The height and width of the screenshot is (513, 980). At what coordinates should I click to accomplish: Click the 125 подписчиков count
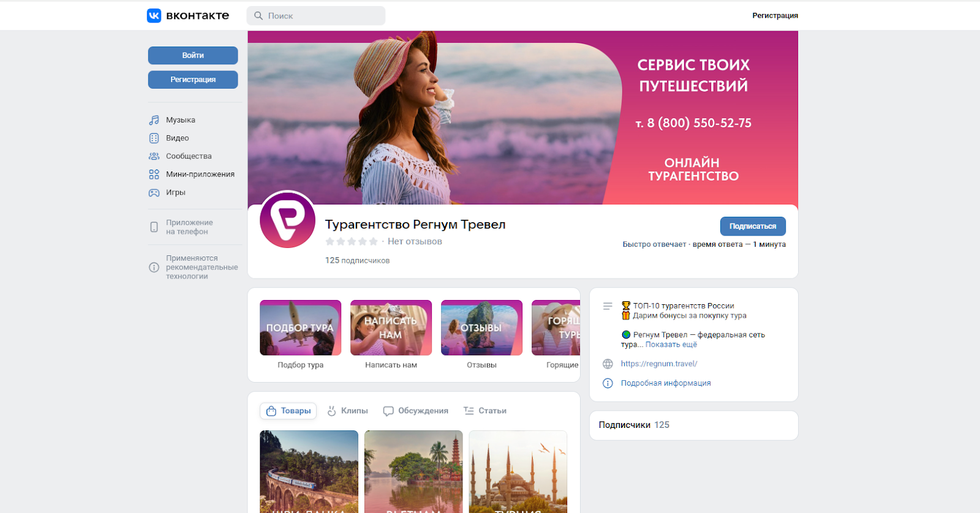tap(357, 261)
